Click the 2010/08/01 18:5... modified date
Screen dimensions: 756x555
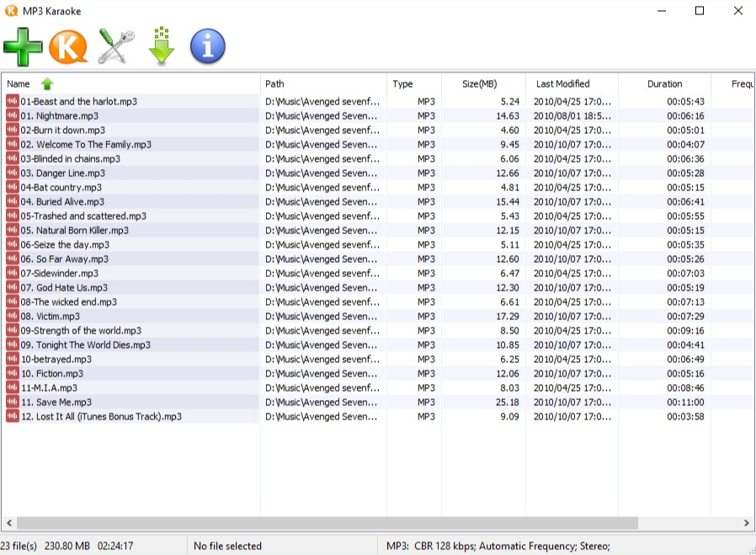coord(572,115)
